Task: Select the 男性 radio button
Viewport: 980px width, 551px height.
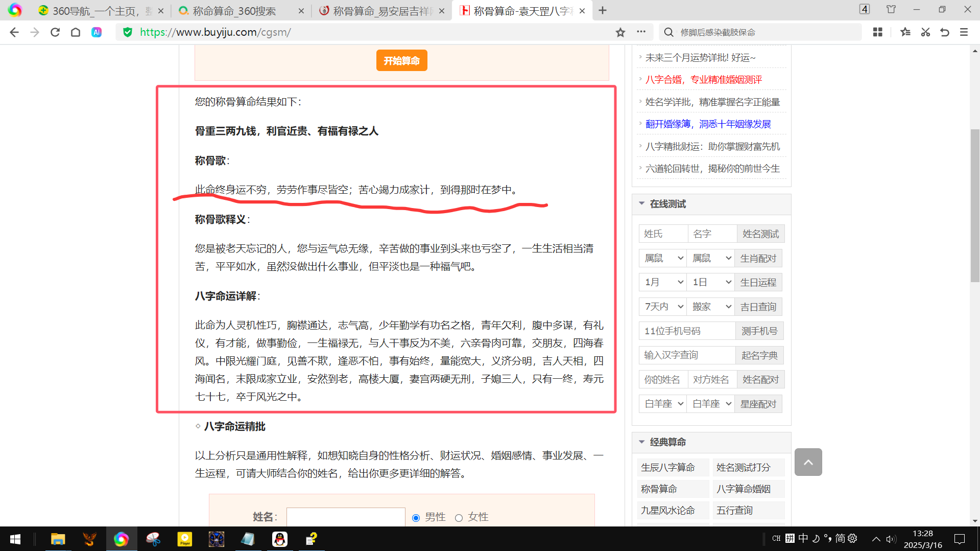Action: pyautogui.click(x=416, y=518)
